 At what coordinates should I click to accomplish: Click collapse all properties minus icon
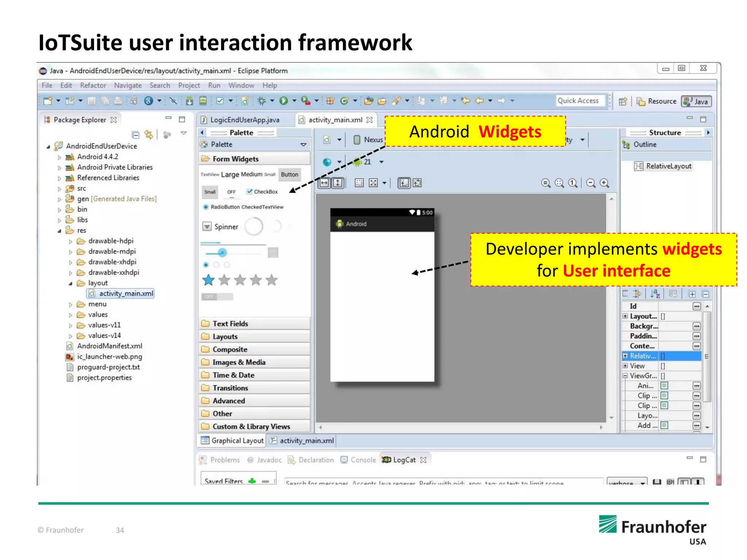[x=705, y=294]
